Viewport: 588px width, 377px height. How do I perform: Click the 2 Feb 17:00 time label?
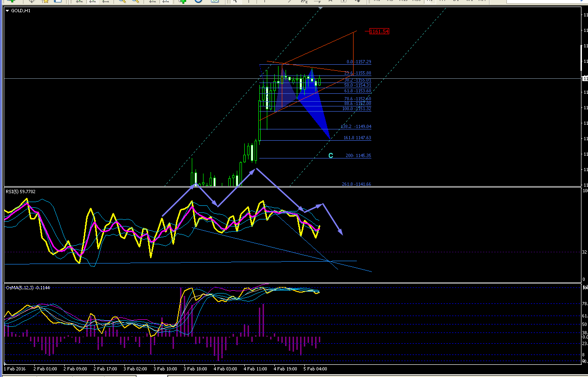tap(106, 369)
